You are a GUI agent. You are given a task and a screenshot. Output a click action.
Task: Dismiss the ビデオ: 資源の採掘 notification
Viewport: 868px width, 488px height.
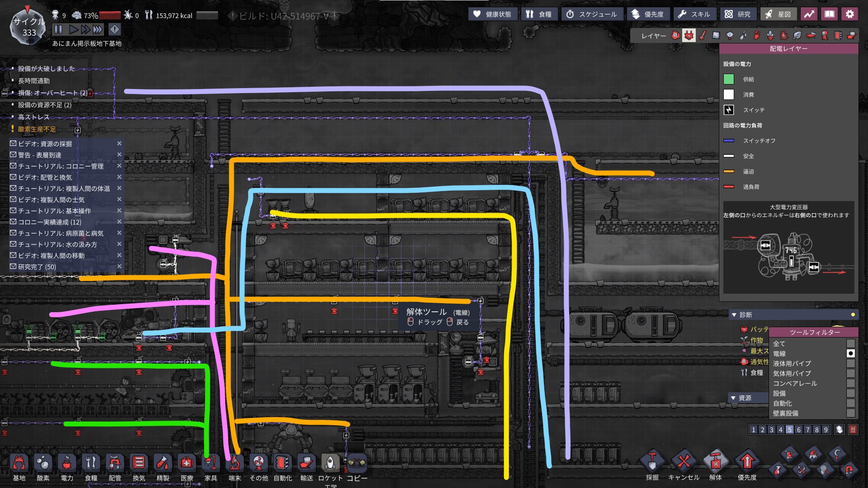tap(119, 143)
